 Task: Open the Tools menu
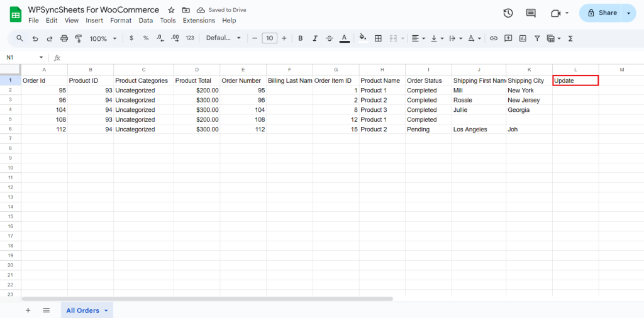[x=168, y=20]
